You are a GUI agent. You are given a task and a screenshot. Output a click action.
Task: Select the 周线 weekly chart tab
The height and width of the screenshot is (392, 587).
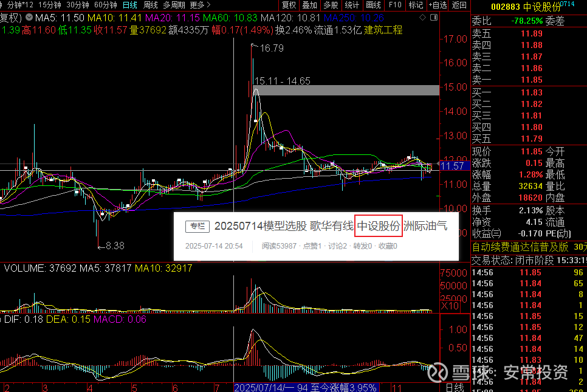151,5
